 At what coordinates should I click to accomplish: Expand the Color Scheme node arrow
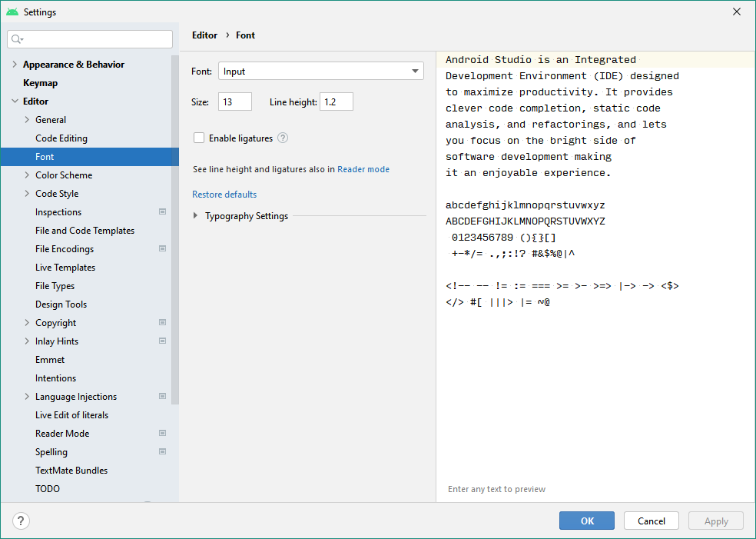point(27,175)
